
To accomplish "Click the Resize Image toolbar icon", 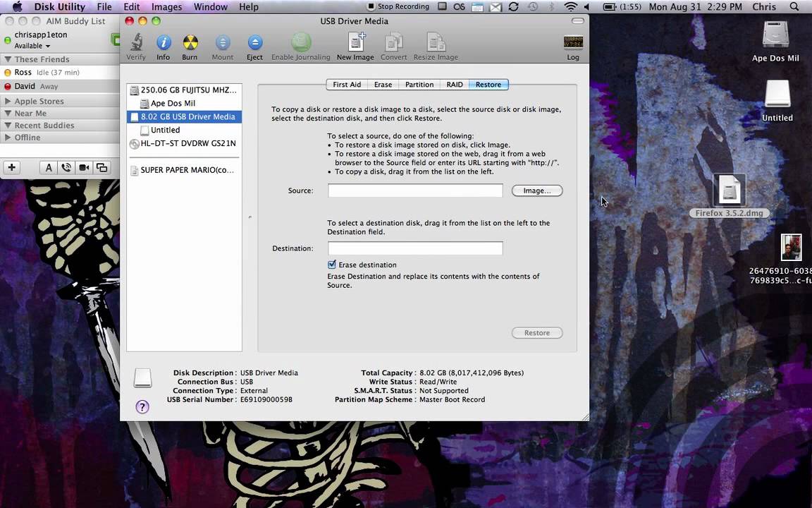I will (436, 47).
